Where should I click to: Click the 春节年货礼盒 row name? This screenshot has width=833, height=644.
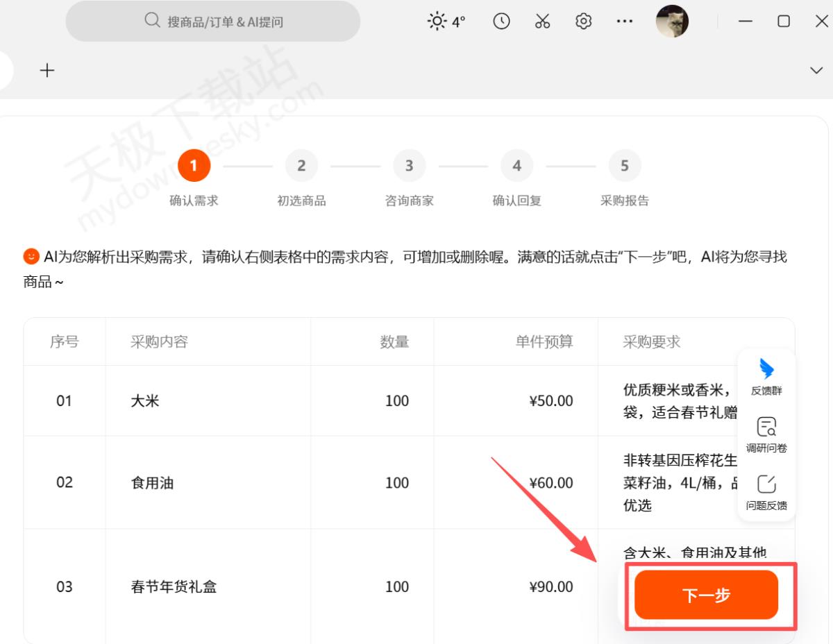174,587
